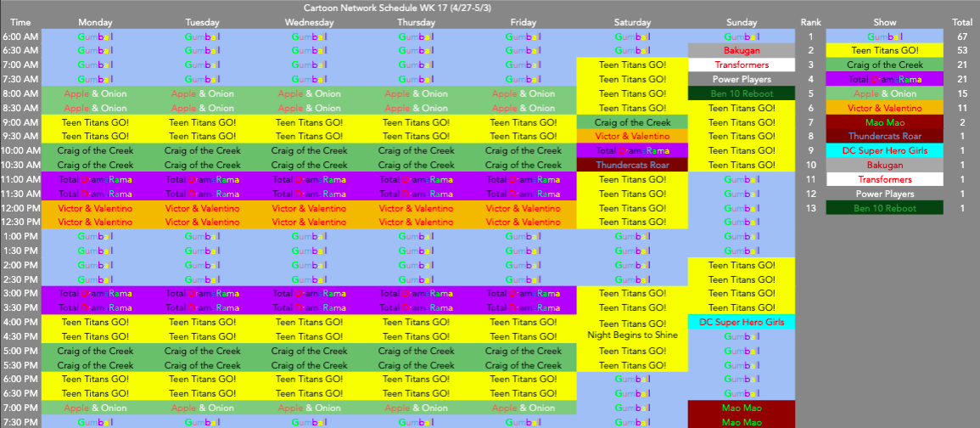Click Sunday 7:30 AM 'Power Players' schedule cell
This screenshot has height=428, width=980.
[x=742, y=79]
